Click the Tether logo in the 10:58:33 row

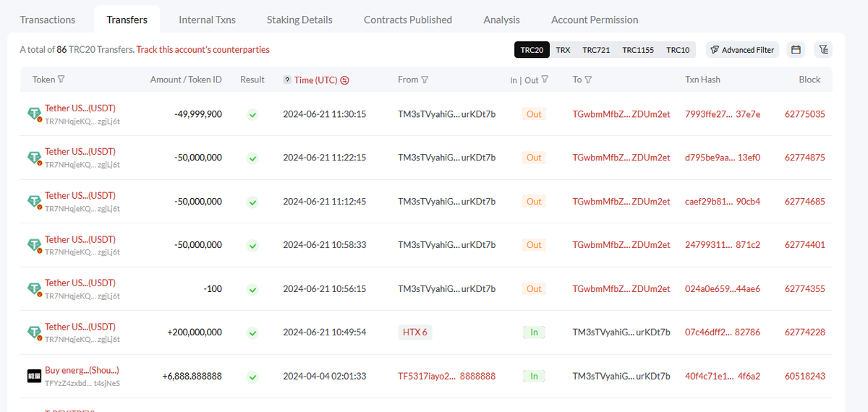coord(34,245)
